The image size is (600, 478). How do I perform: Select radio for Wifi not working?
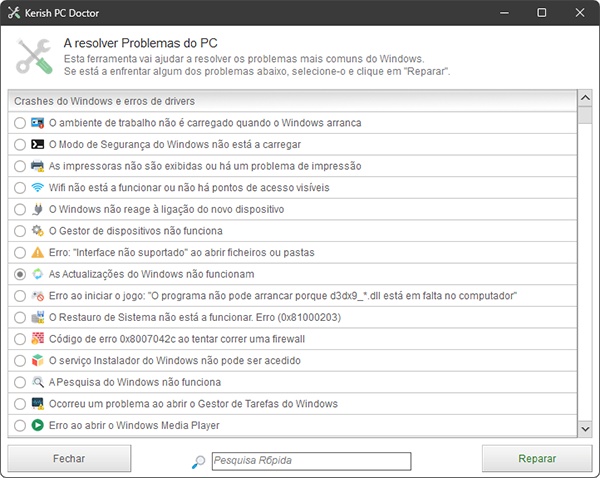click(20, 188)
